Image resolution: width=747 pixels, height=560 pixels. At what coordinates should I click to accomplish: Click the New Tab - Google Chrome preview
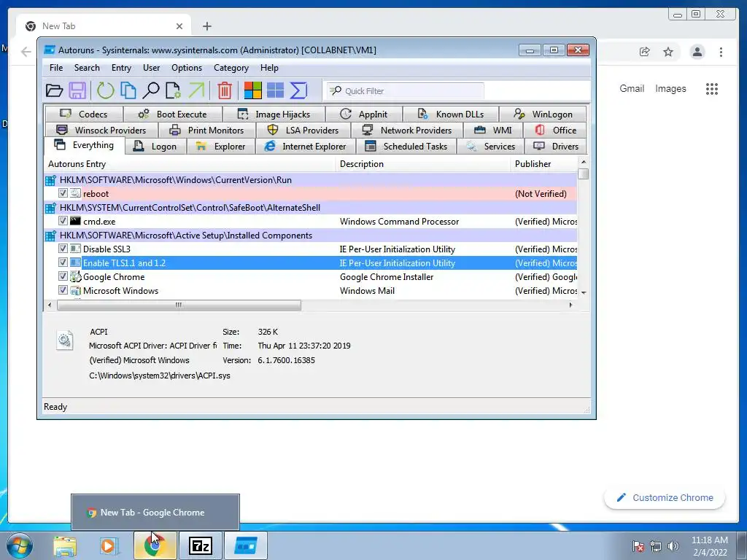155,513
